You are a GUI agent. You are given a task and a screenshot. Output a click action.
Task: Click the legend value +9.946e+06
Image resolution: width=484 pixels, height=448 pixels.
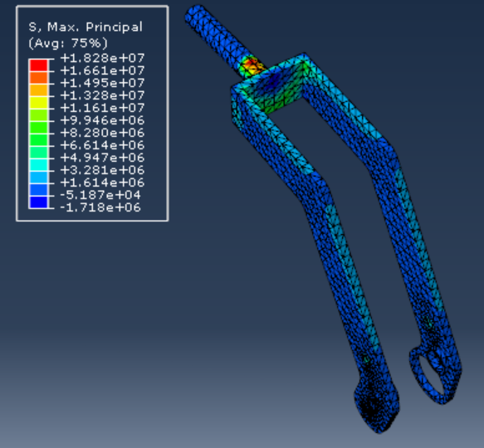pos(102,120)
